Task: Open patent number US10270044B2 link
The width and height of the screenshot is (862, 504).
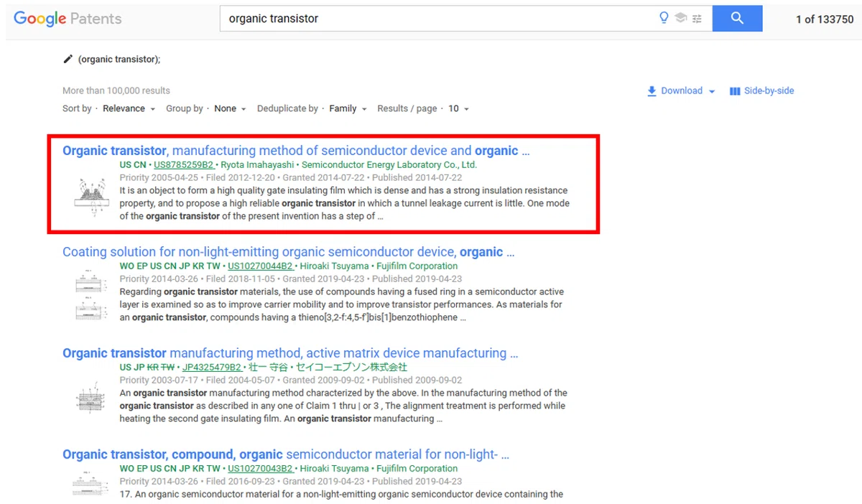Action: [260, 266]
